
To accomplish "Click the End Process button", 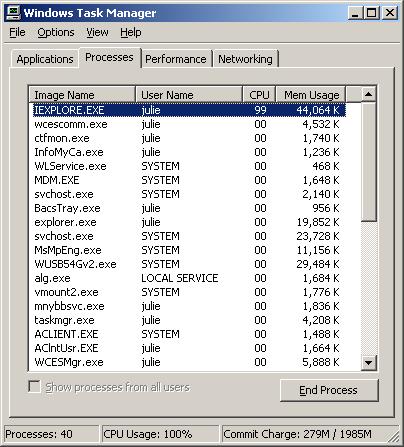I will pyautogui.click(x=329, y=390).
